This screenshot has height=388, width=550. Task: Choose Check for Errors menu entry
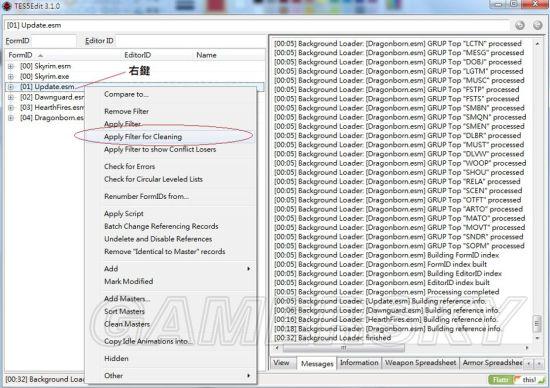[x=129, y=167]
